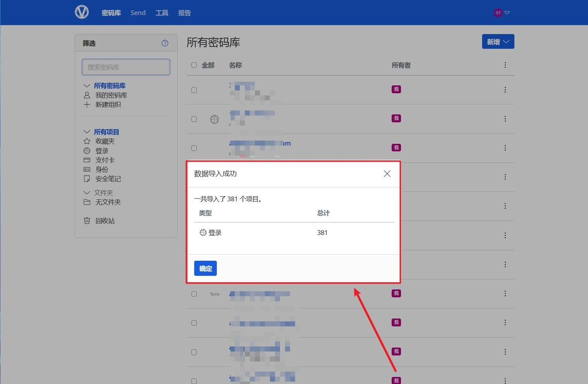The height and width of the screenshot is (384, 588).
Task: Open the three-dot menu in table header
Action: (505, 65)
